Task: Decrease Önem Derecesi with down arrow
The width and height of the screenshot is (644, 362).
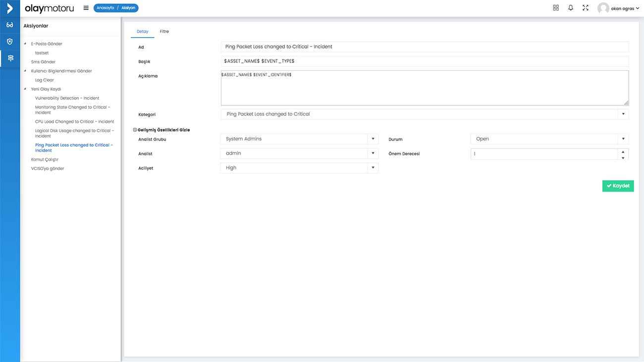Action: [x=623, y=157]
